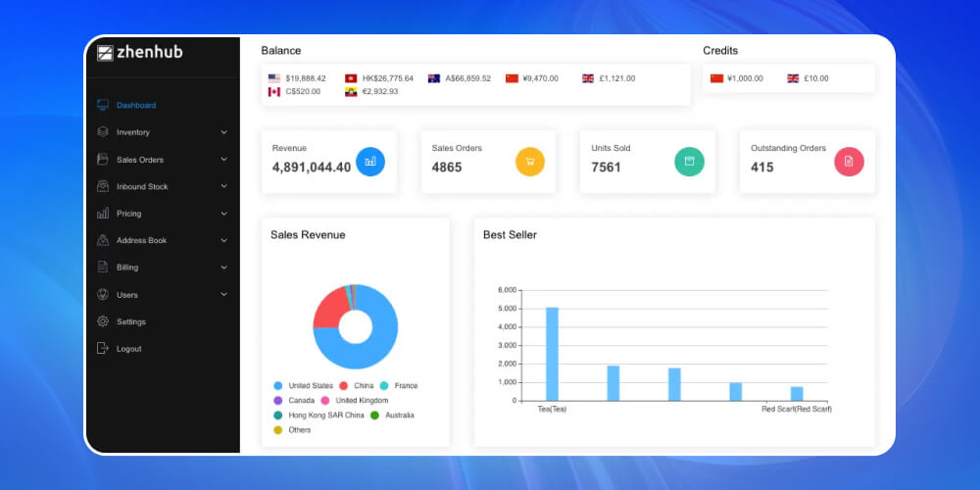Click the yellow Sales Orders cart icon
This screenshot has width=980, height=490.
coord(530,162)
